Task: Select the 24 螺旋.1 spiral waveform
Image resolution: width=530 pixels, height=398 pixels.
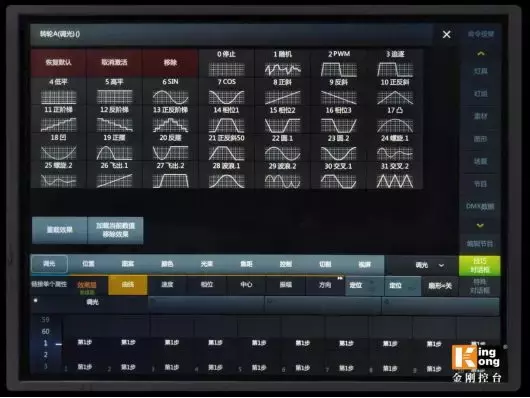Action: point(395,147)
